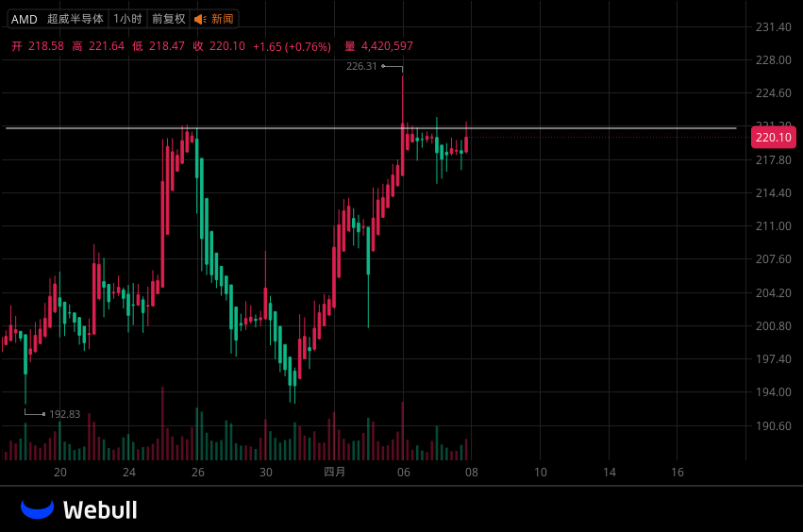Click the 228.00 price axis label
The width and height of the screenshot is (803, 532).
point(774,60)
